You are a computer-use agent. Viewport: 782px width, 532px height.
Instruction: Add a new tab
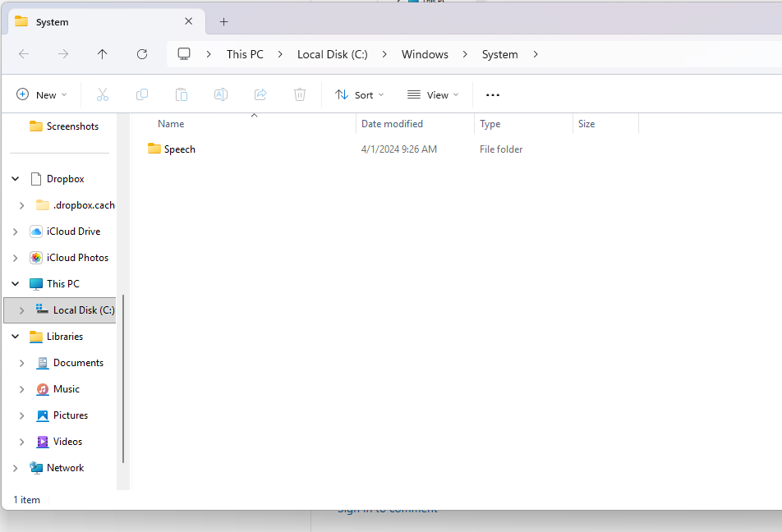[x=224, y=22]
